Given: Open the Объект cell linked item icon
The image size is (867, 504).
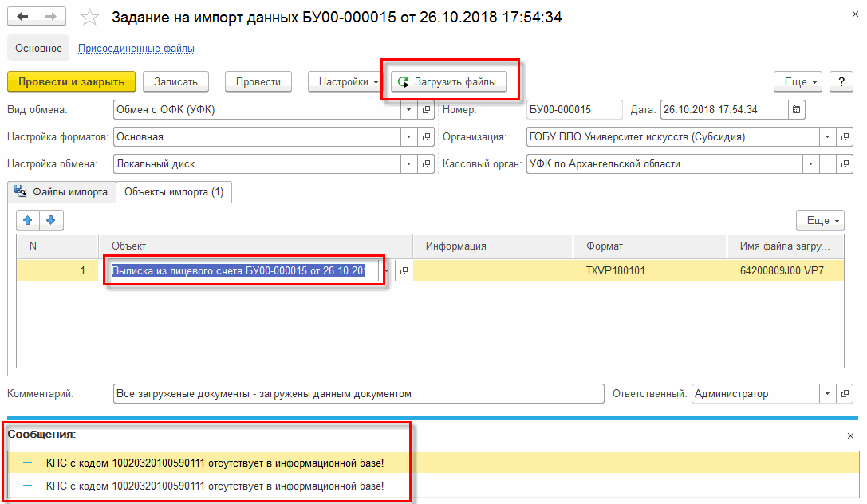Looking at the screenshot, I should (x=404, y=271).
